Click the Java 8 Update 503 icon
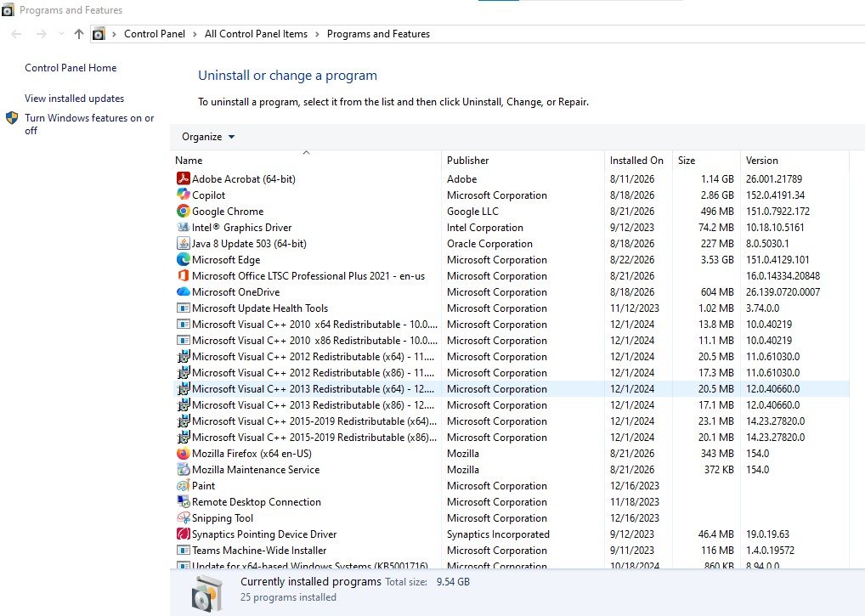Image resolution: width=865 pixels, height=616 pixels. (184, 243)
